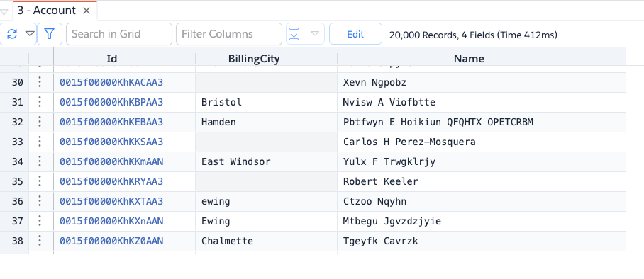The height and width of the screenshot is (279, 644).
Task: Select the 3 - Account tab
Action: point(46,11)
